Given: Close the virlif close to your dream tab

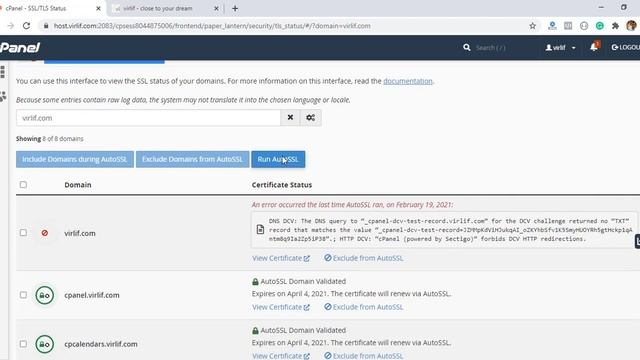Looking at the screenshot, I should [x=216, y=8].
